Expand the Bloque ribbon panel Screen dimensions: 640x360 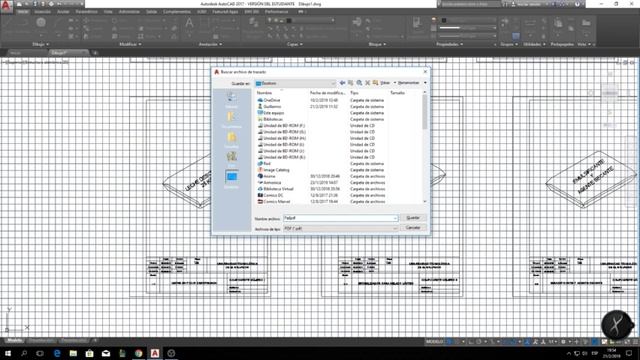[377, 44]
